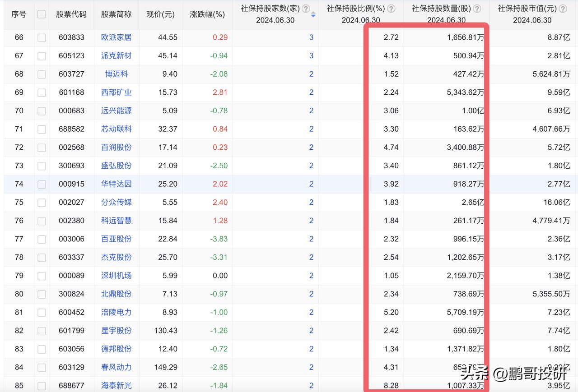Screen dimensions: 578x392
Task: Open the 派克新材 stock link
Action: pyautogui.click(x=117, y=56)
